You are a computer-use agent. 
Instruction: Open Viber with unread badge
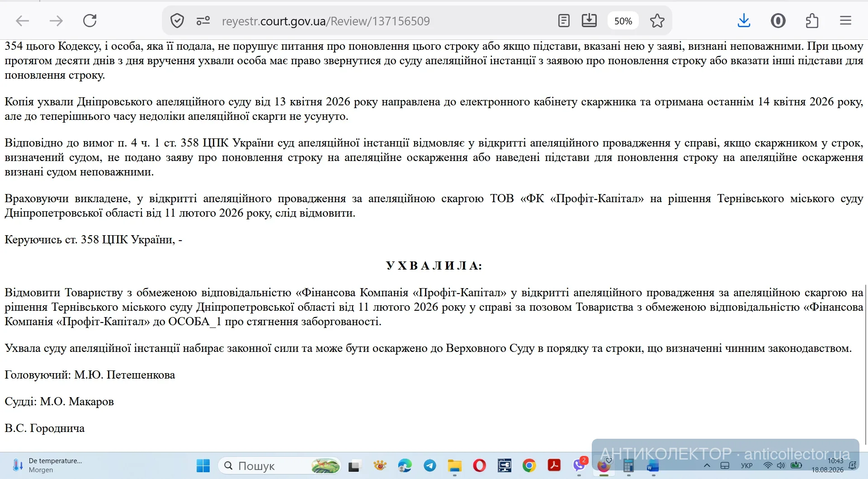(x=580, y=465)
